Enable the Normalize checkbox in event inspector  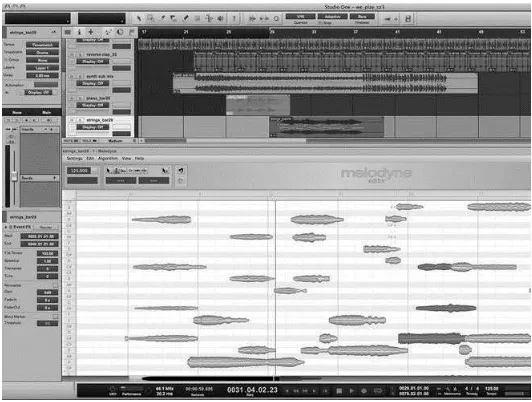pyautogui.click(x=55, y=285)
